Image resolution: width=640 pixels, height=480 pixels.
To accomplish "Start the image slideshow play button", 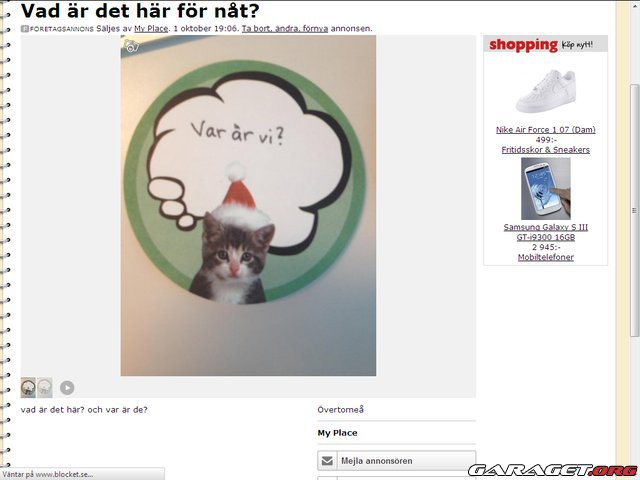I will coord(67,388).
